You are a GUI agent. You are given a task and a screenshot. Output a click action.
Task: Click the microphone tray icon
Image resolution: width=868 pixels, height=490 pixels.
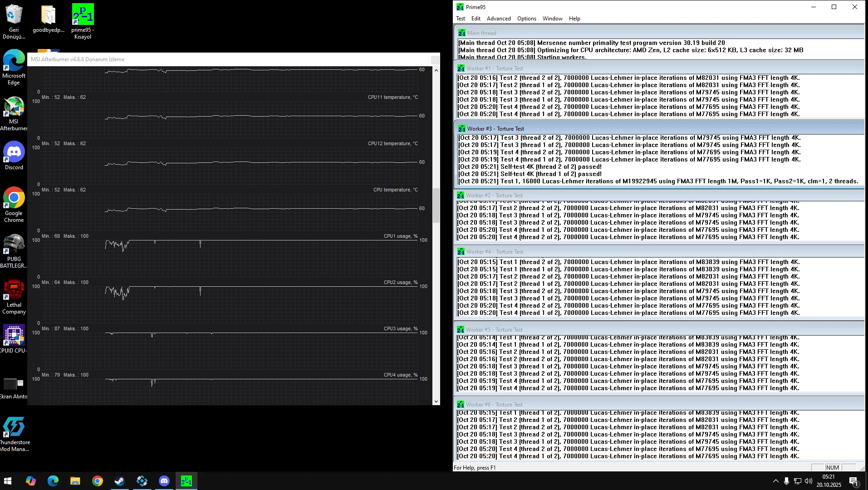point(786,481)
